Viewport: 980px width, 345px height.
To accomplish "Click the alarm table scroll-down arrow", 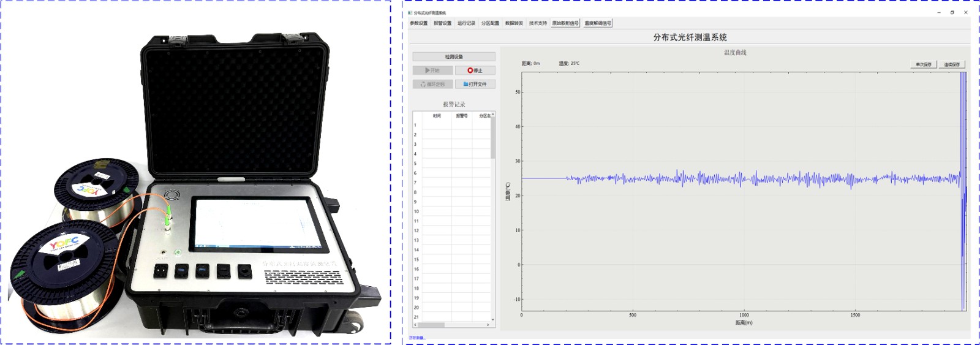I will (x=492, y=319).
